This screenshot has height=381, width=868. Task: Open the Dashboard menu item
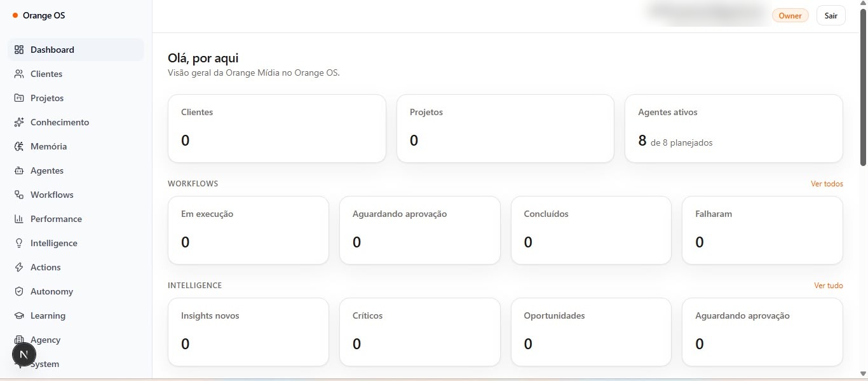[76, 50]
